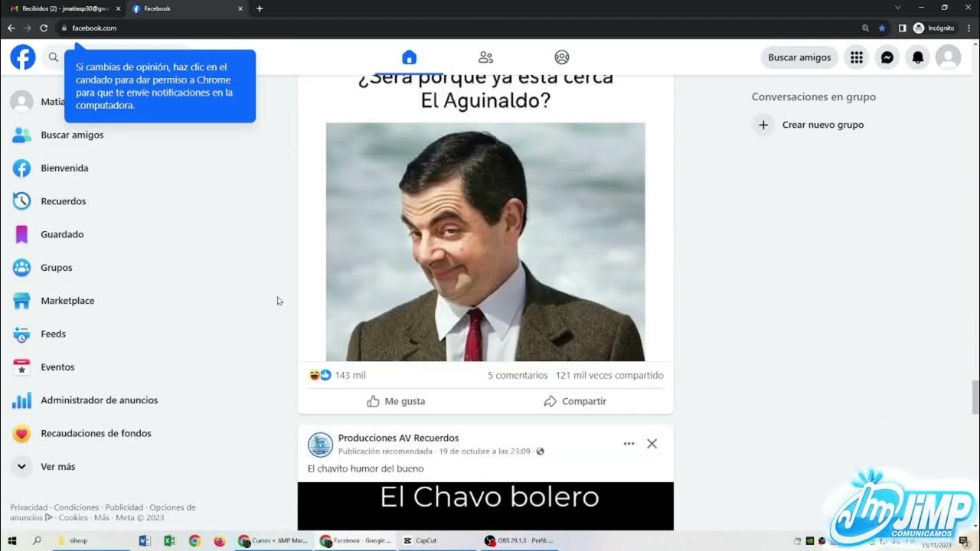Reload the page with the refresh icon
The image size is (980, 551).
(x=44, y=28)
